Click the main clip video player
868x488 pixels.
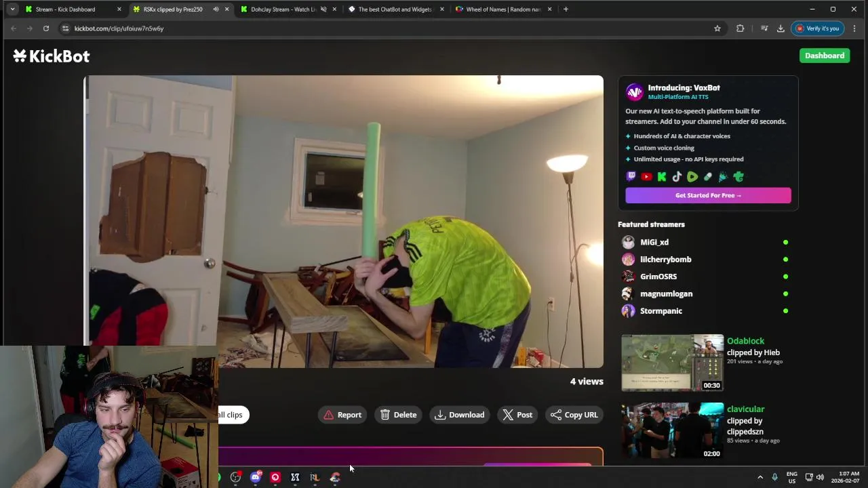click(343, 222)
